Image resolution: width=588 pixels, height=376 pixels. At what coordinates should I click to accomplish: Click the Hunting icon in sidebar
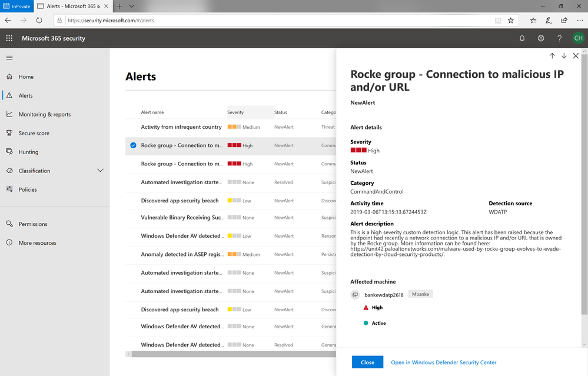pos(9,151)
